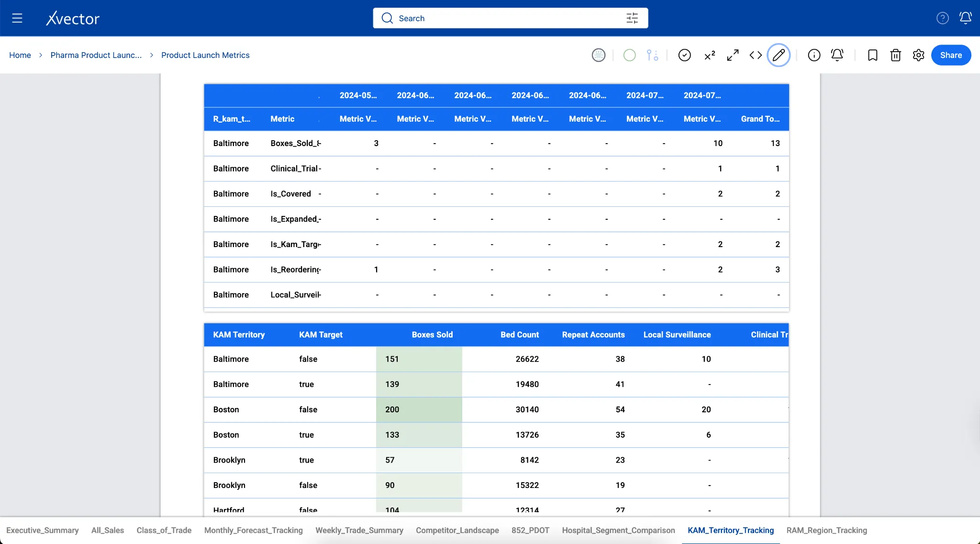Open report settings gear icon
The image size is (980, 544).
click(918, 55)
